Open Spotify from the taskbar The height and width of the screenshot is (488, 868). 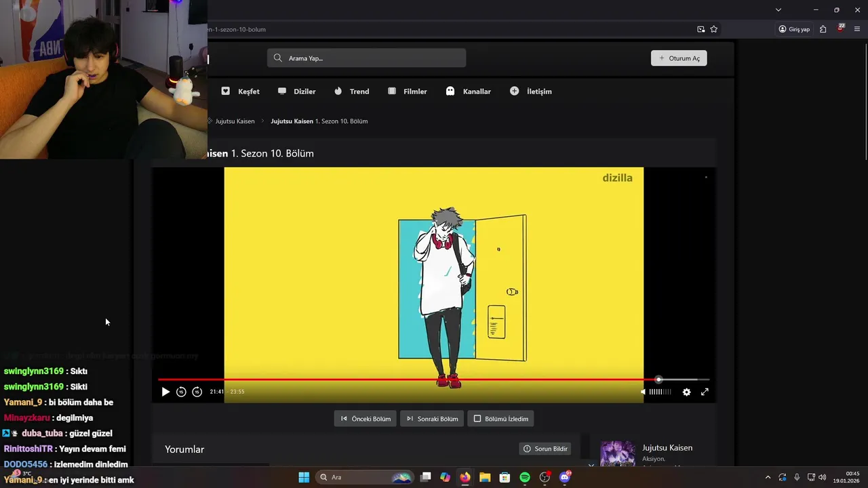click(525, 477)
